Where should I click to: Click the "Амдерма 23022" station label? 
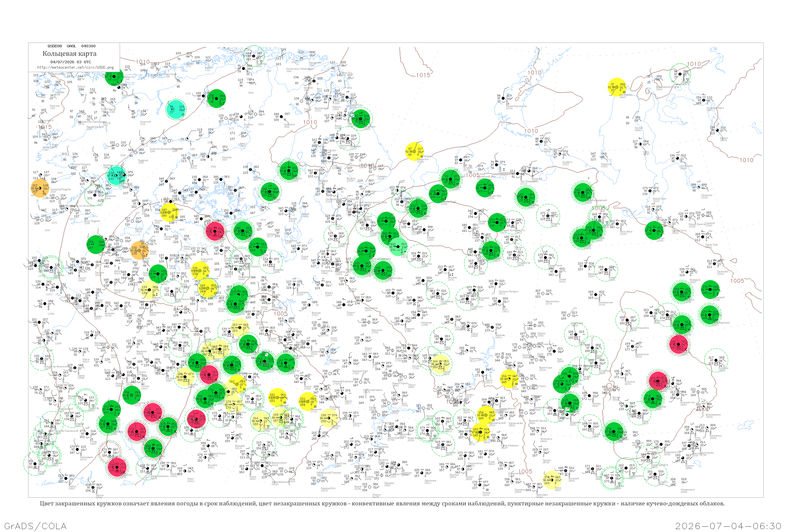[x=567, y=163]
